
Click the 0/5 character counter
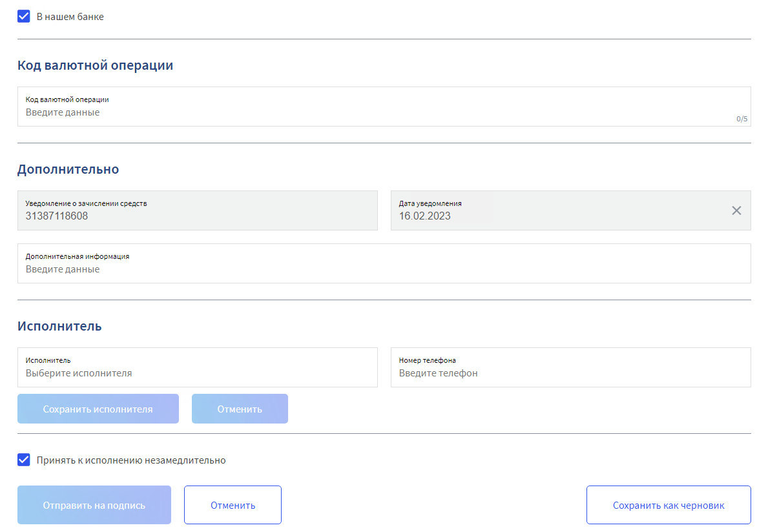(x=741, y=119)
